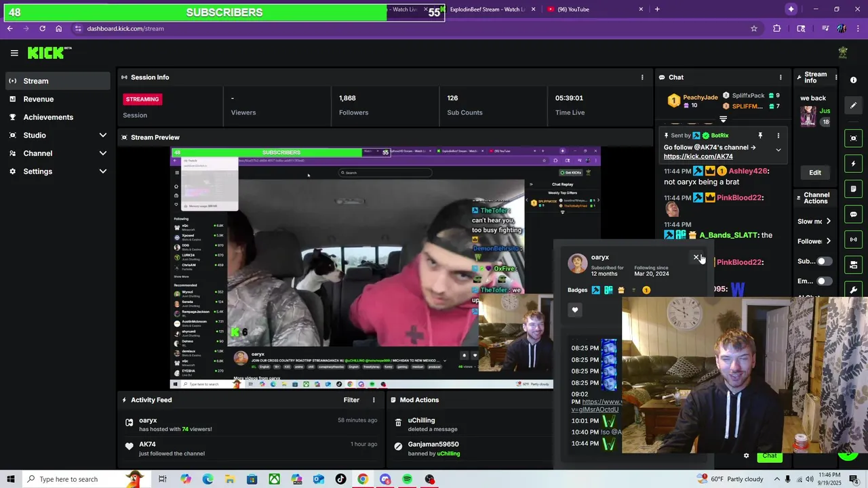This screenshot has height=488, width=868.
Task: Open the Chrome three-dot menu
Action: pyautogui.click(x=859, y=28)
